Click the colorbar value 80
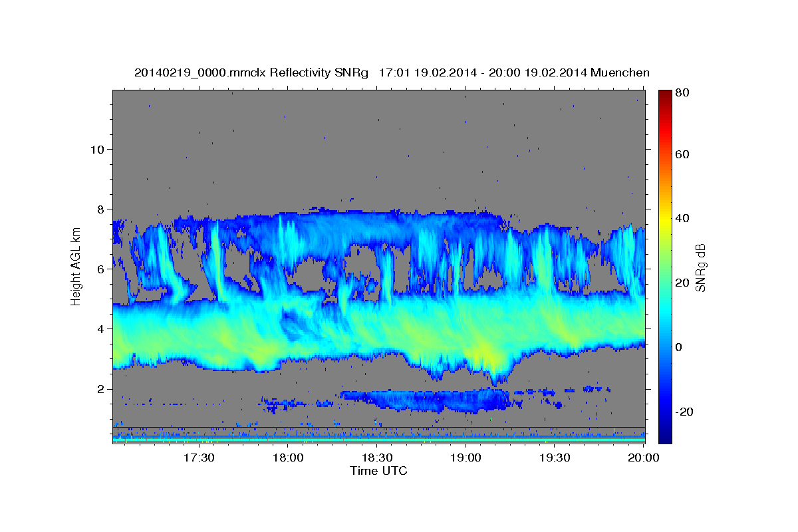Viewport: 798px width, 532px height. [x=684, y=93]
